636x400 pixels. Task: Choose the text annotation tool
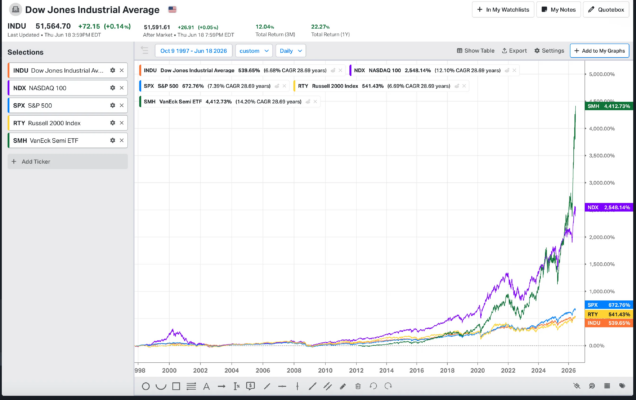206,386
